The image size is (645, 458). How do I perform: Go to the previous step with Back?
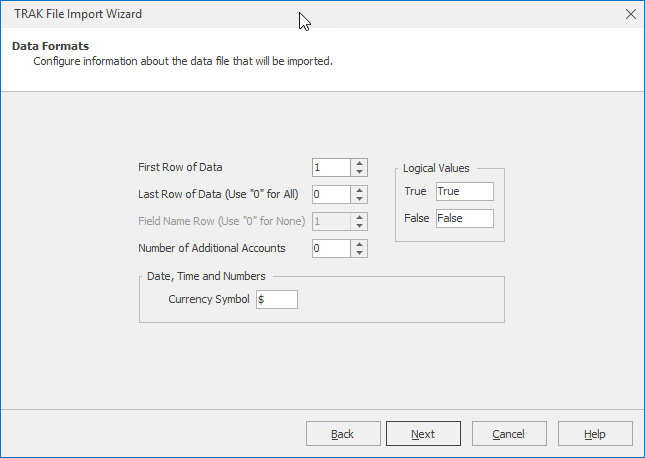343,434
